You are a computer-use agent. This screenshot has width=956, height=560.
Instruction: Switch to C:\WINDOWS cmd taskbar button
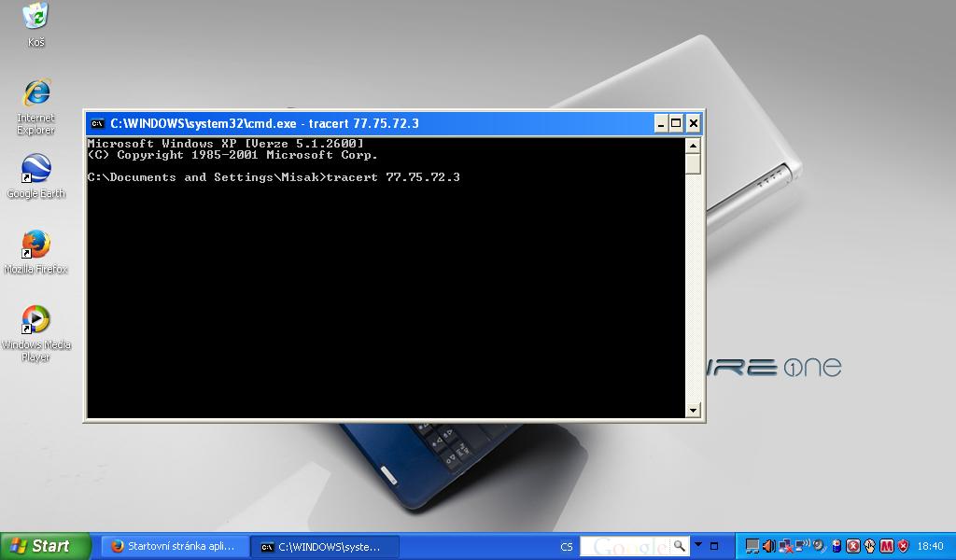pos(327,546)
